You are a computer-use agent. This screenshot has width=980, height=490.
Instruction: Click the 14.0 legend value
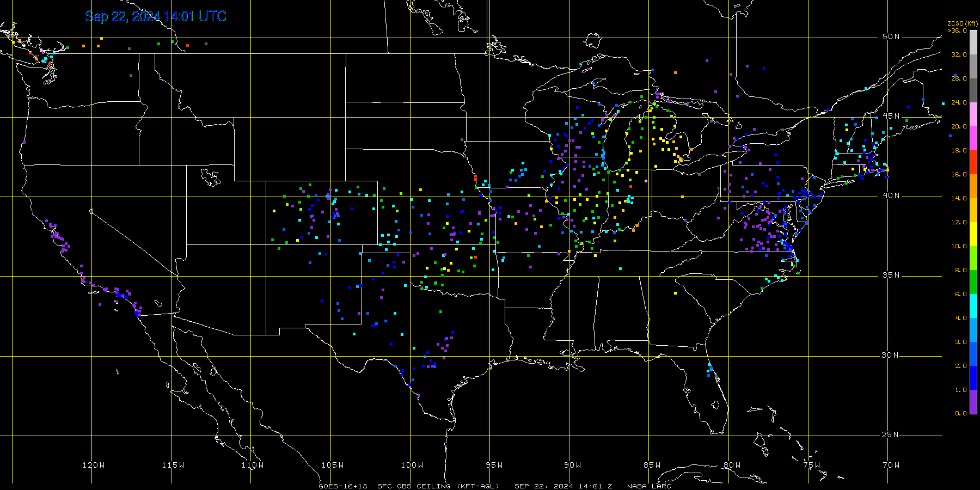coord(959,198)
